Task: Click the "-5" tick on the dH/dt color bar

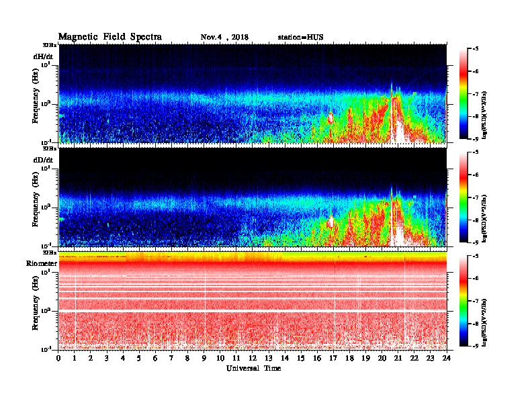Action: (x=476, y=48)
